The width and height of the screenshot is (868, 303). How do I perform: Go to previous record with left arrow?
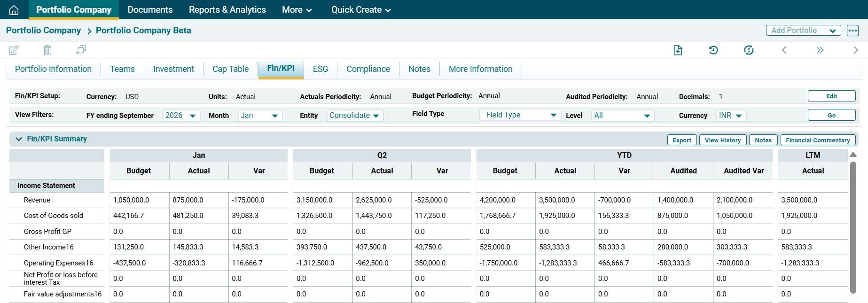tap(784, 50)
